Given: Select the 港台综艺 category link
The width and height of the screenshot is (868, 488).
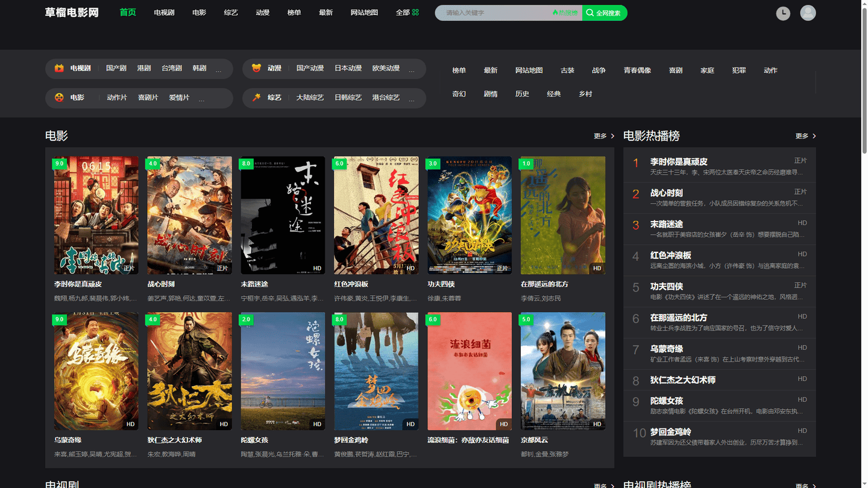Looking at the screenshot, I should click(x=386, y=97).
